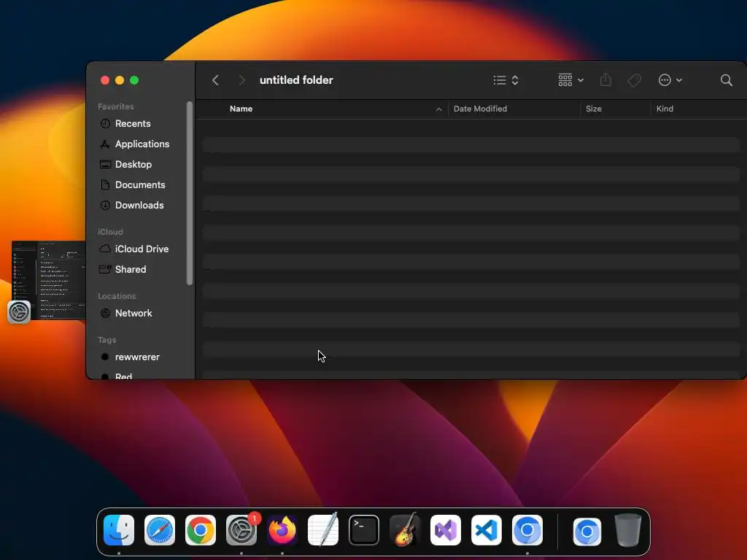Viewport: 747px width, 560px height.
Task: Click the iCloud Drive cloud icon
Action: coord(105,249)
